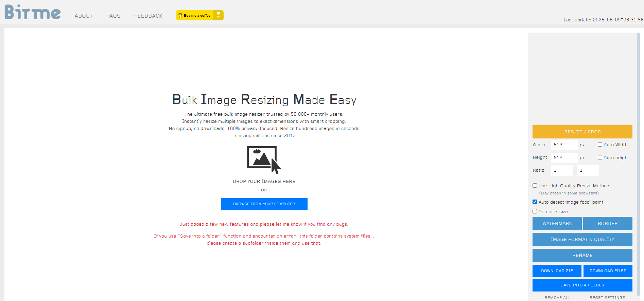The height and width of the screenshot is (301, 644).
Task: Click the drop images picture icon
Action: coord(264,160)
